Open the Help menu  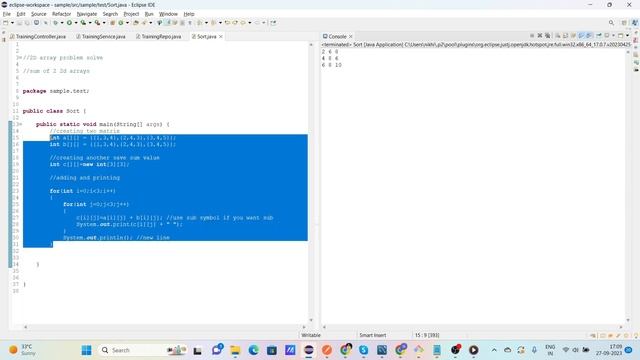coord(189,14)
